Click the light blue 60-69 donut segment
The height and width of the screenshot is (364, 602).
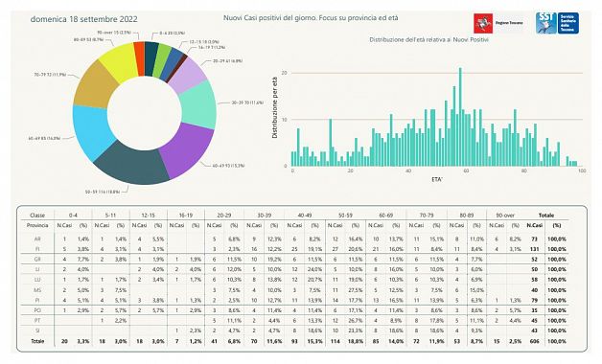(x=91, y=131)
